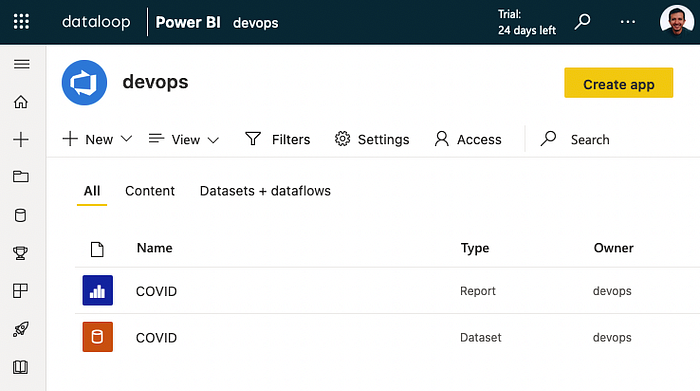700x391 pixels.
Task: Click devops workspace name in header
Action: click(x=255, y=23)
